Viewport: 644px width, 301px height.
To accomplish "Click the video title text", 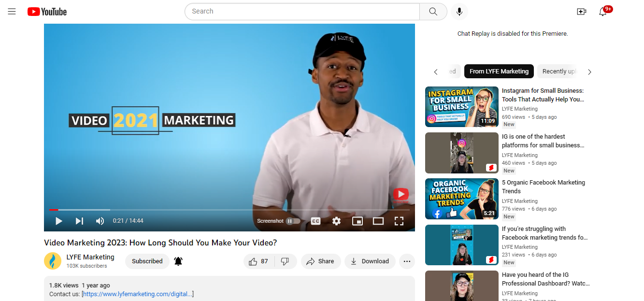I will (x=160, y=243).
